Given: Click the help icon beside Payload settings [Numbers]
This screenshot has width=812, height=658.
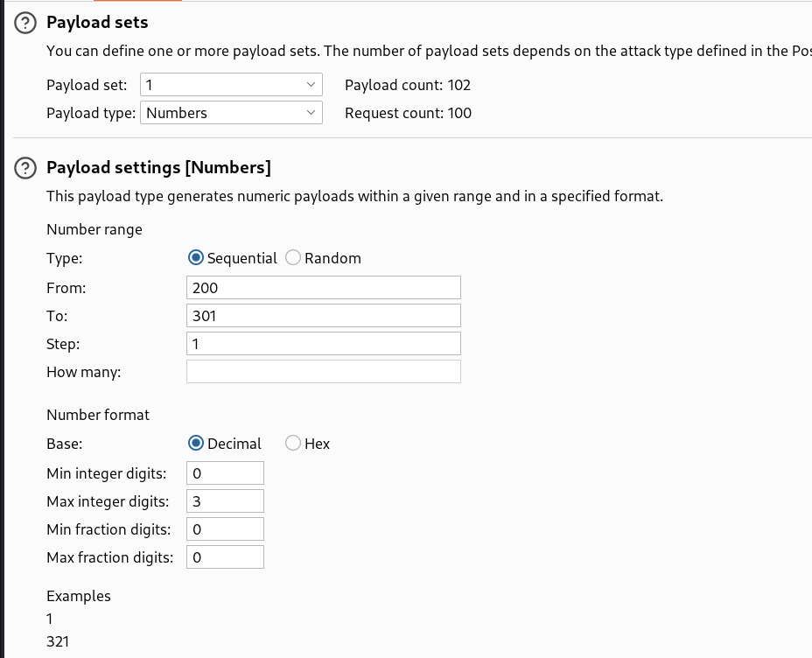Looking at the screenshot, I should pyautogui.click(x=25, y=167).
